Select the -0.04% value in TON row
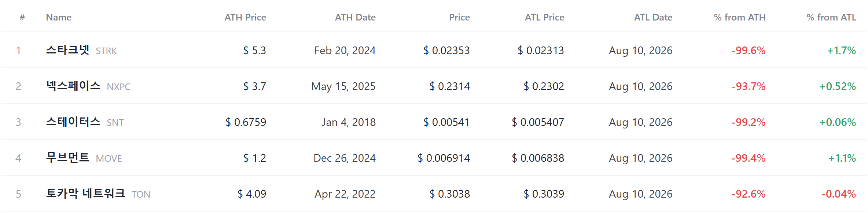The height and width of the screenshot is (213, 868). click(839, 194)
